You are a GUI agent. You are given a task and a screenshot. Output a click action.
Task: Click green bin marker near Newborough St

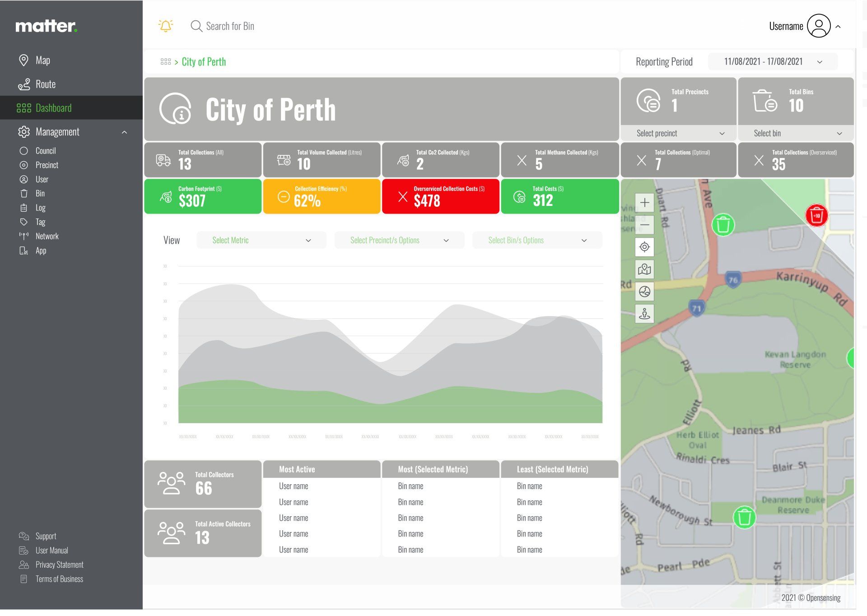click(744, 518)
